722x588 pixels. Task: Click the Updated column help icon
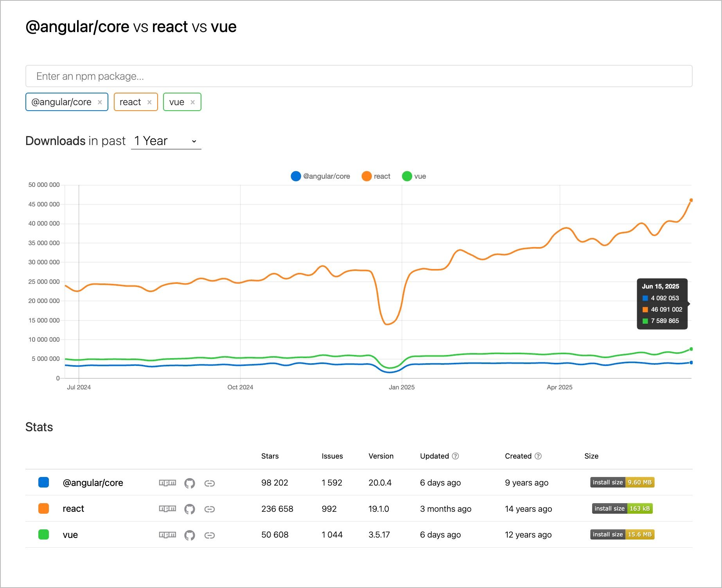tap(455, 456)
